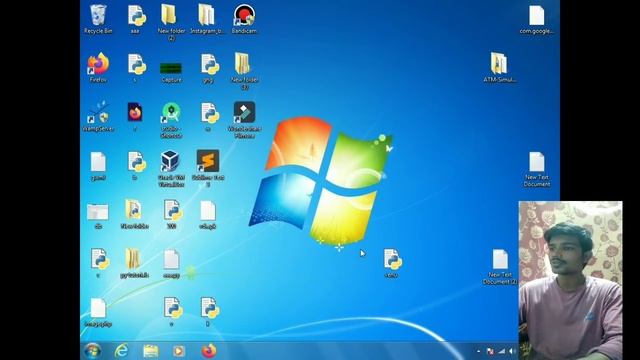
Task: Launch Firefox from the taskbar
Action: (209, 351)
